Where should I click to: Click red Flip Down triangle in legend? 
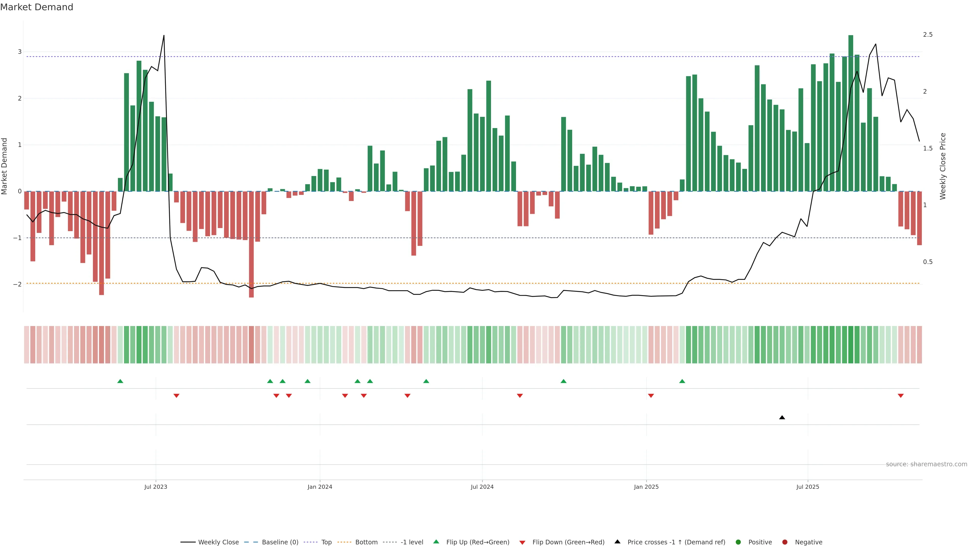(522, 543)
